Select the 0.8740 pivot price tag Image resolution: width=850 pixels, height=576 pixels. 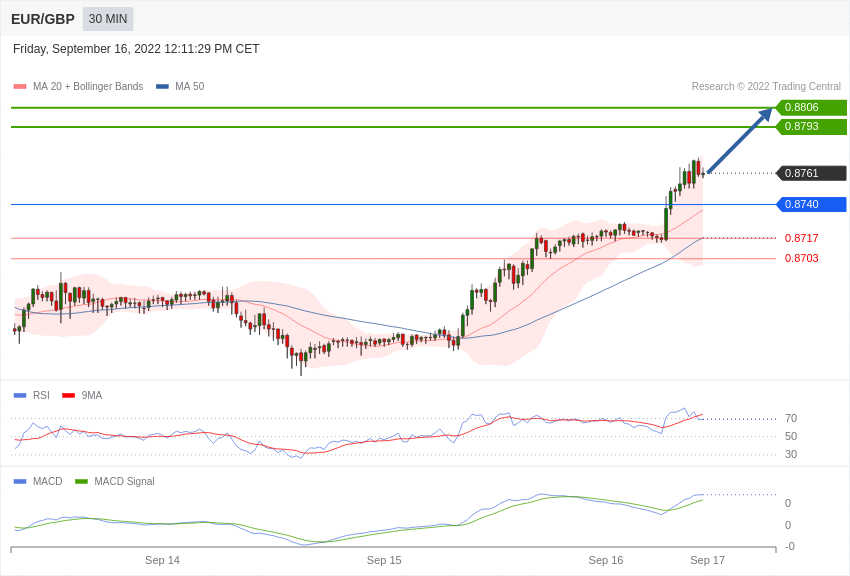(x=810, y=204)
